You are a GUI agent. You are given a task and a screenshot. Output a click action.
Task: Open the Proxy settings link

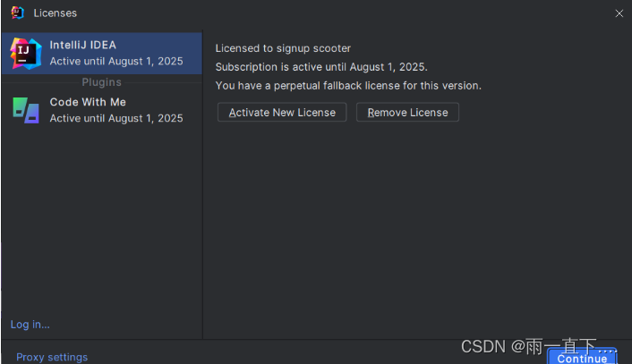tap(52, 357)
